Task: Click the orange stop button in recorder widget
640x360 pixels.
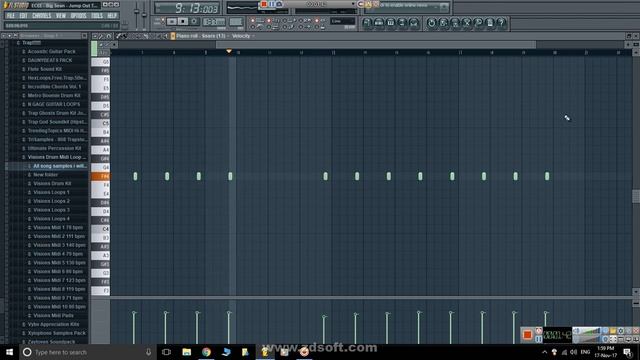Action: pos(527,335)
